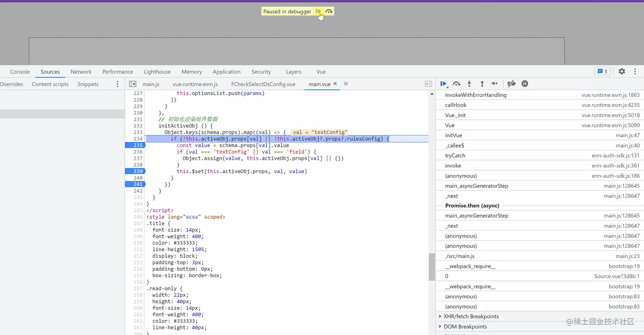Deactivate all breakpoints

[x=512, y=84]
